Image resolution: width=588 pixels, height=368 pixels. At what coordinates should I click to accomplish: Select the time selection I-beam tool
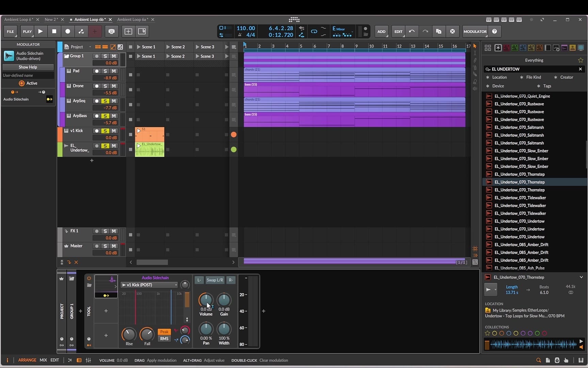tap(475, 53)
